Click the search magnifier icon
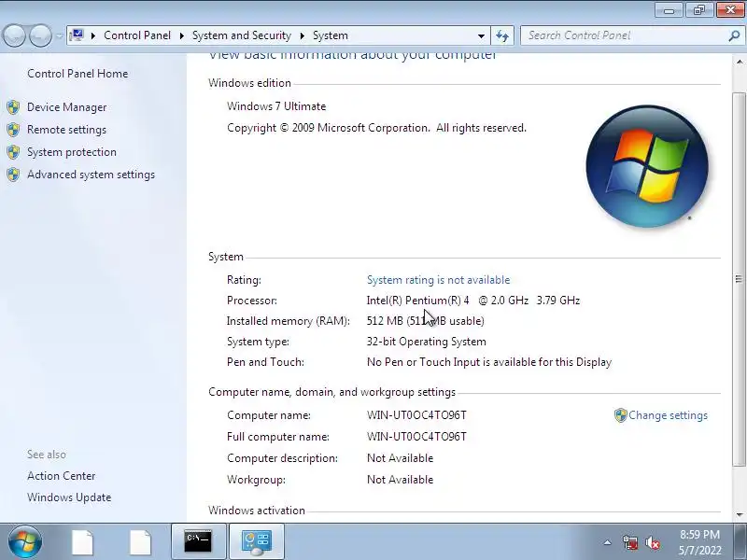Screen dimensions: 747x560 coord(734,35)
